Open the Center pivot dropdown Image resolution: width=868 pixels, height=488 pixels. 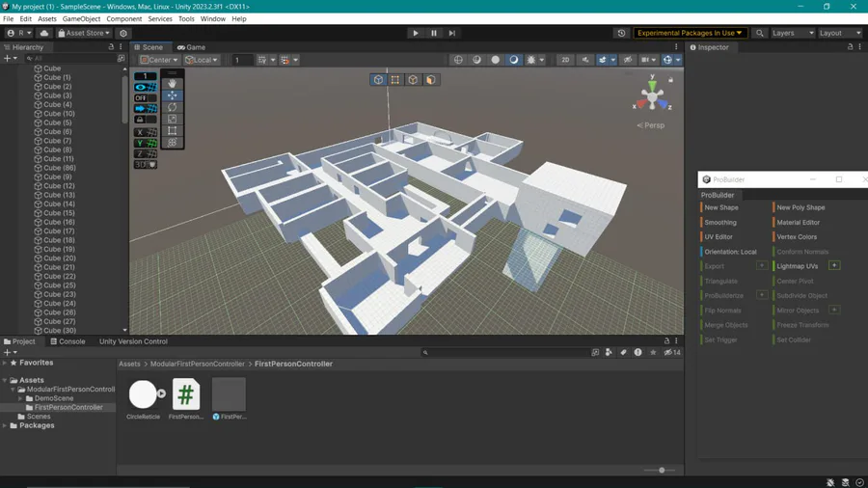159,60
